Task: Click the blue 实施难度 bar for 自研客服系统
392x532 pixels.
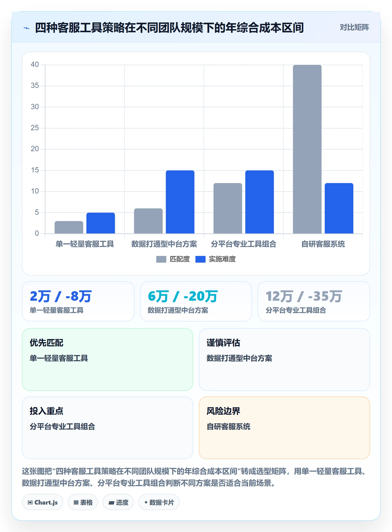Action: coord(339,208)
